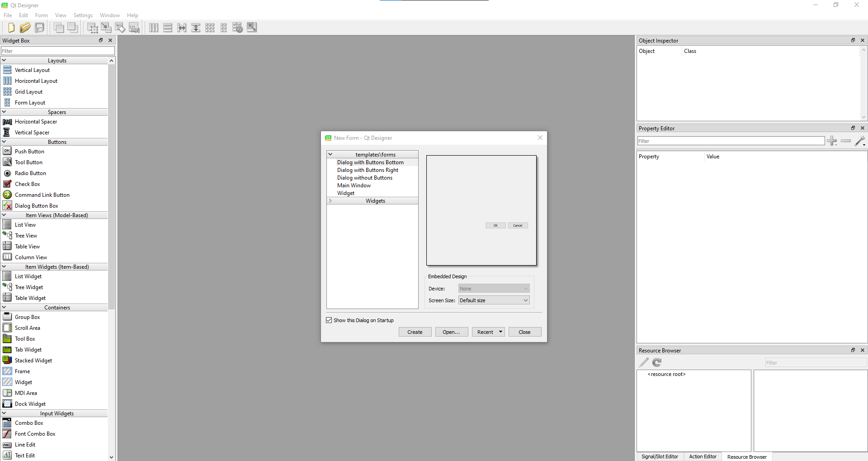Select the Edit Widgets mode icon
The image size is (868, 461).
(92, 28)
